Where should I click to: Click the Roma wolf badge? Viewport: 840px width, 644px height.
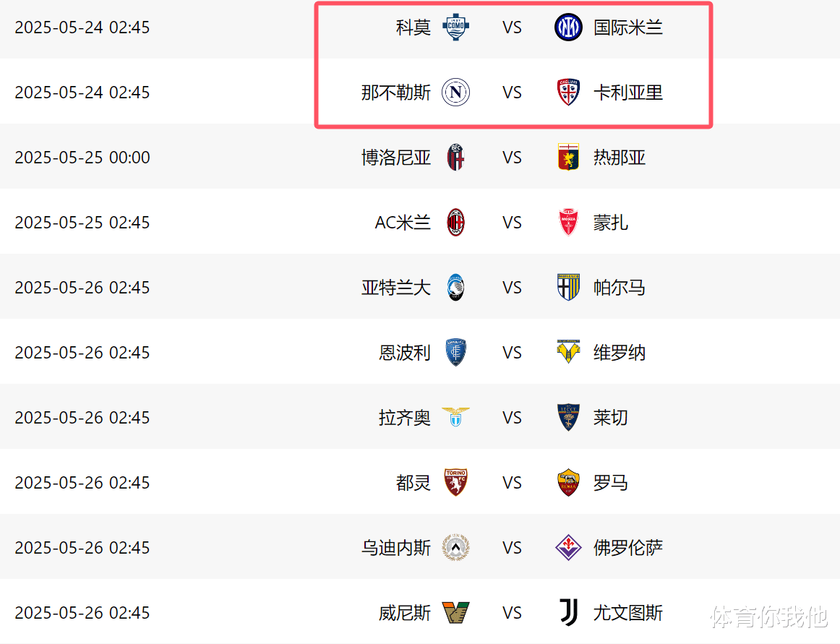click(568, 483)
